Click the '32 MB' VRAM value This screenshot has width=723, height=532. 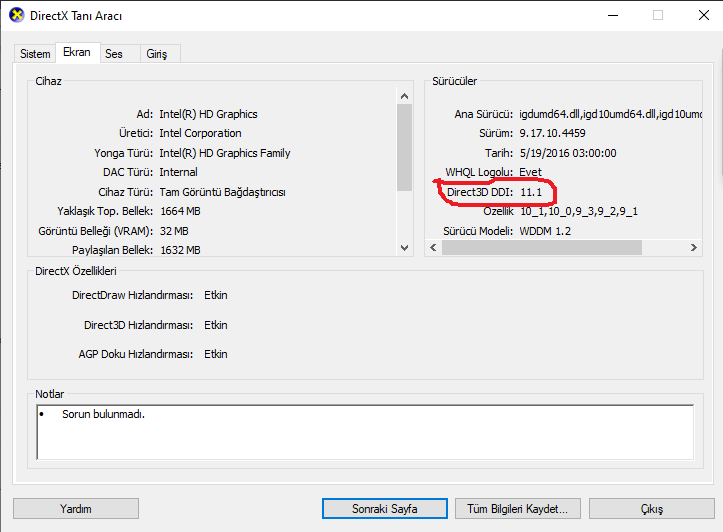174,231
